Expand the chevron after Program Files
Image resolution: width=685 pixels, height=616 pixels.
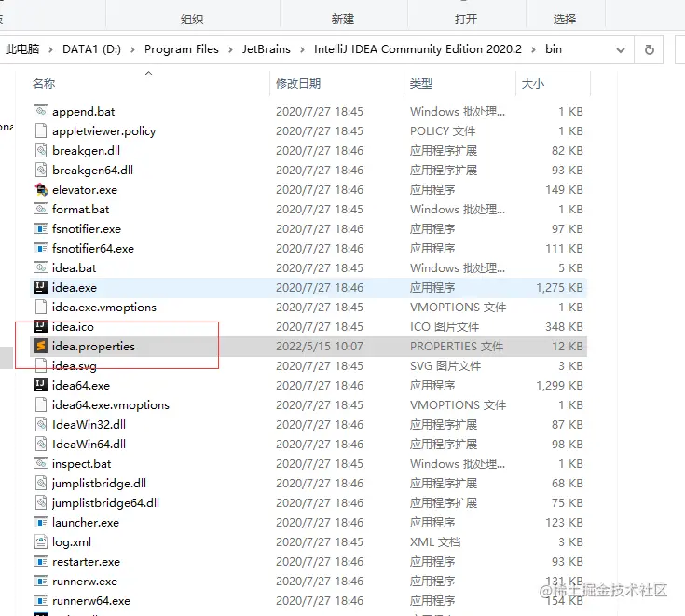(230, 49)
